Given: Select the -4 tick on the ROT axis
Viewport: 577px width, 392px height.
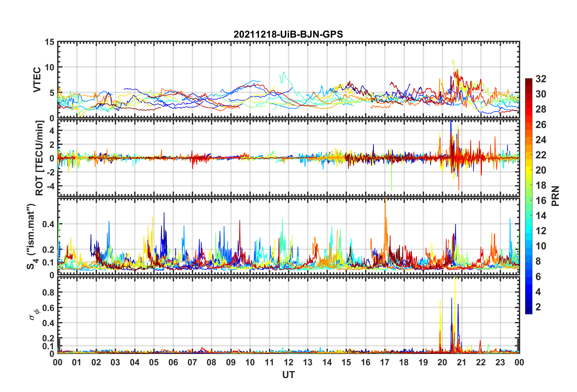Looking at the screenshot, I should pyautogui.click(x=50, y=186).
